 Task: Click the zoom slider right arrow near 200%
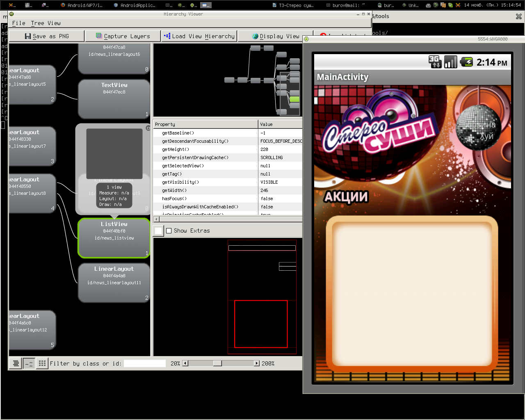[257, 363]
